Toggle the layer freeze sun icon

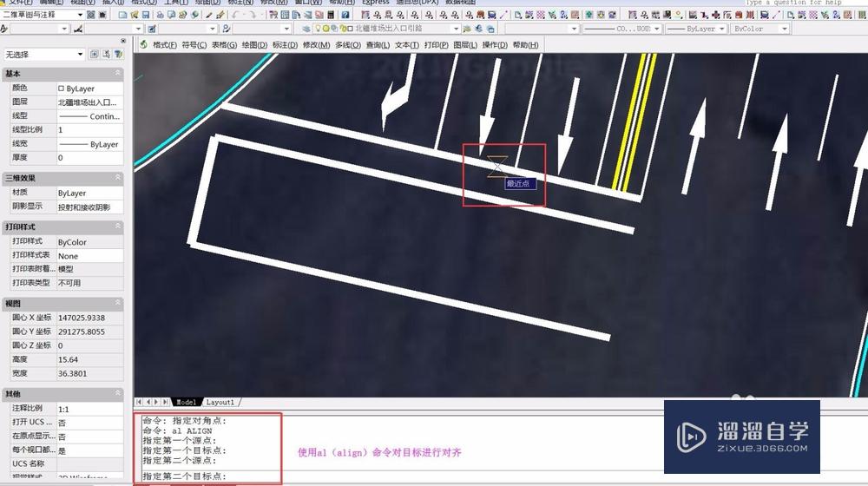pyautogui.click(x=326, y=29)
